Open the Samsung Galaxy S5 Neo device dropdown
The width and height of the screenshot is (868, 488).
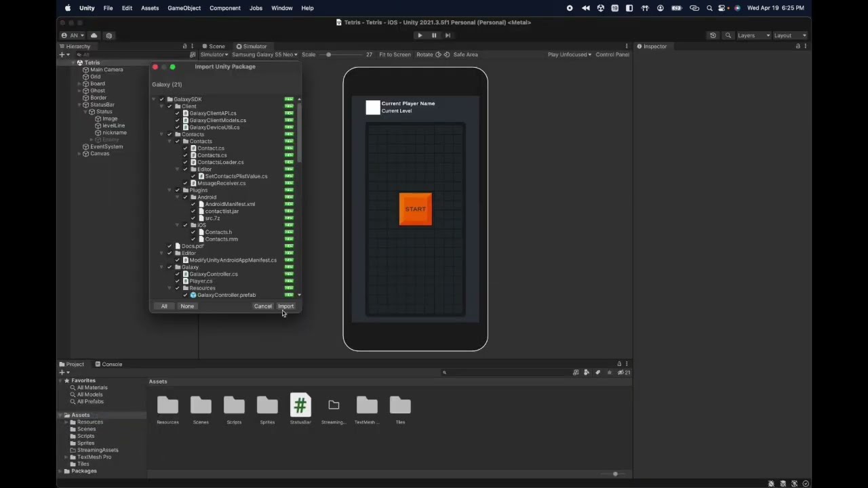(x=264, y=54)
